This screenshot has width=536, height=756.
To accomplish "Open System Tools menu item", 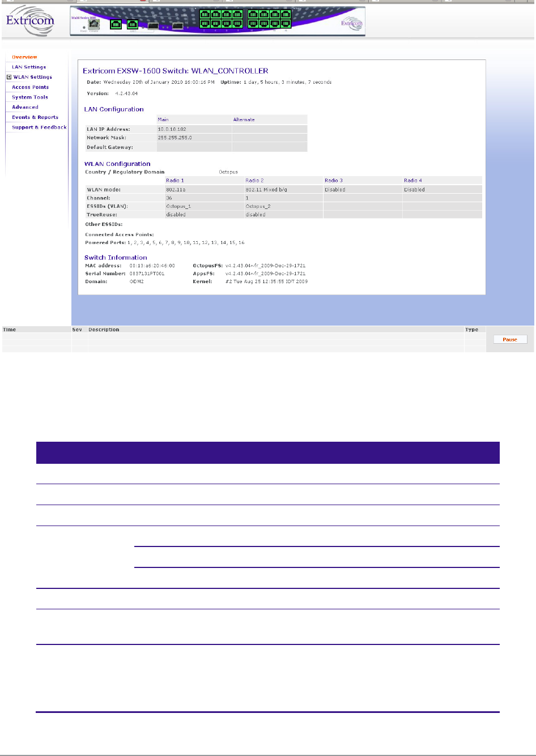I will coord(30,97).
